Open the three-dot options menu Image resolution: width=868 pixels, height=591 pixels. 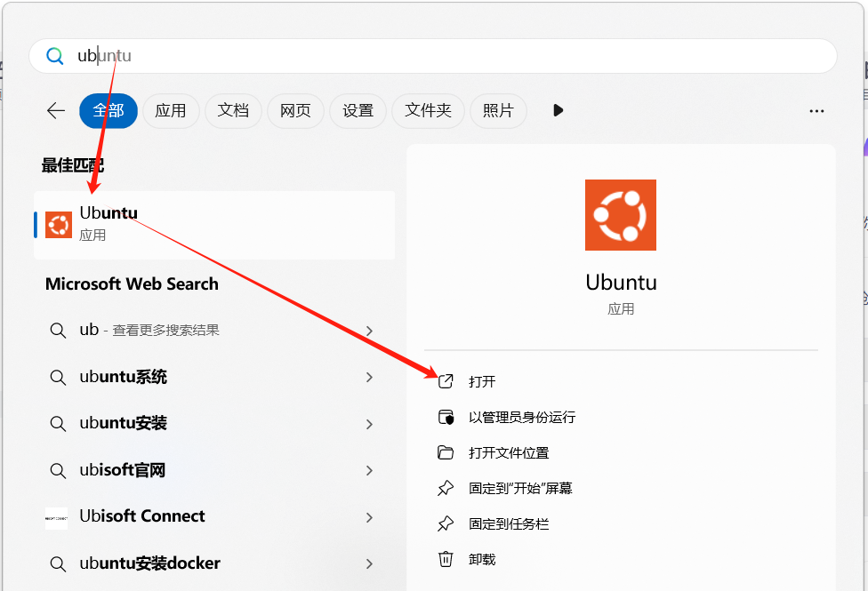point(816,111)
